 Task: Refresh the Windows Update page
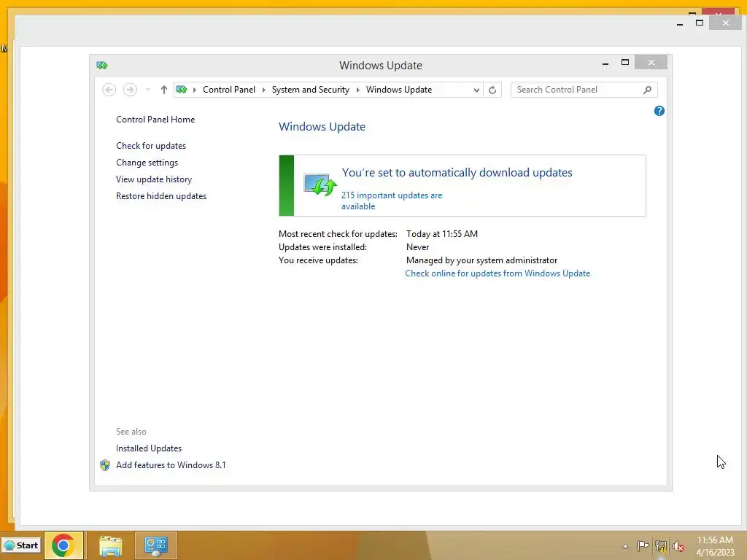(x=492, y=90)
